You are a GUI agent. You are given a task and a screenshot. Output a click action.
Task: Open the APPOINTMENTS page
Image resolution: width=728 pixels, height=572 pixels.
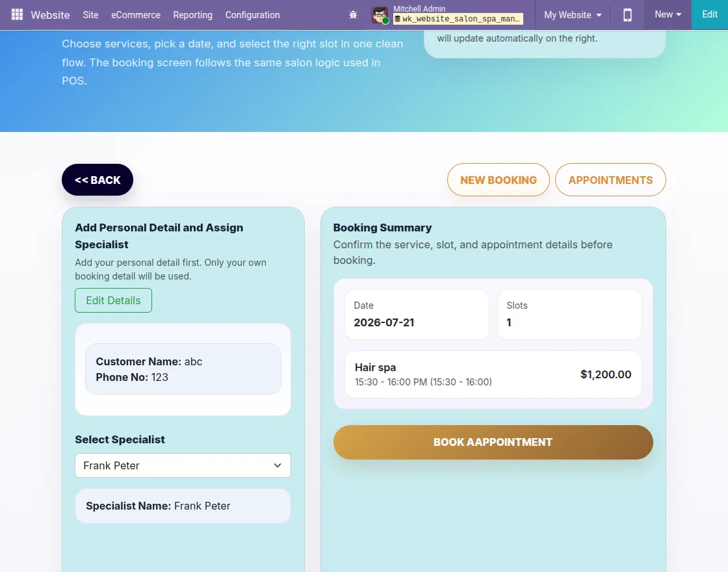click(610, 179)
